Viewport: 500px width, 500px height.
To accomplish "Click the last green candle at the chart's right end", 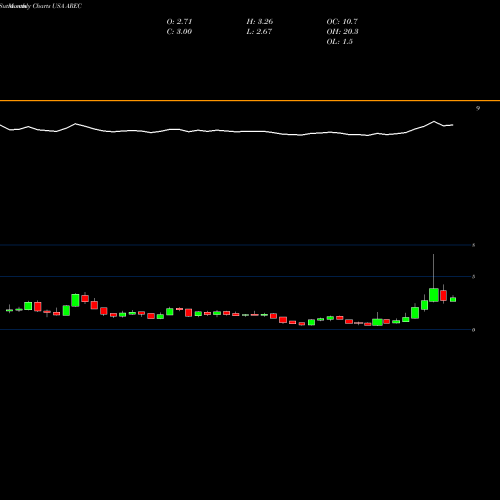I will point(453,299).
